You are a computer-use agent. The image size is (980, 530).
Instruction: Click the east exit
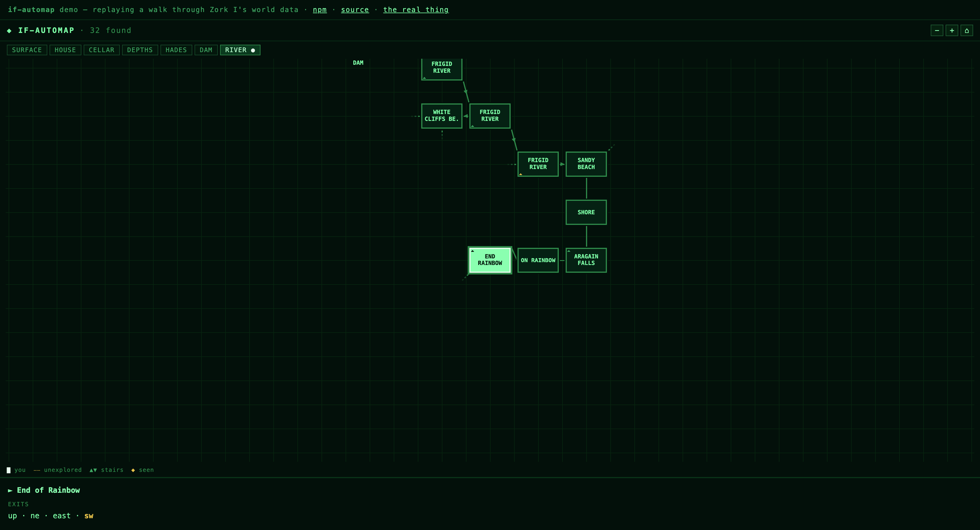[x=62, y=516]
